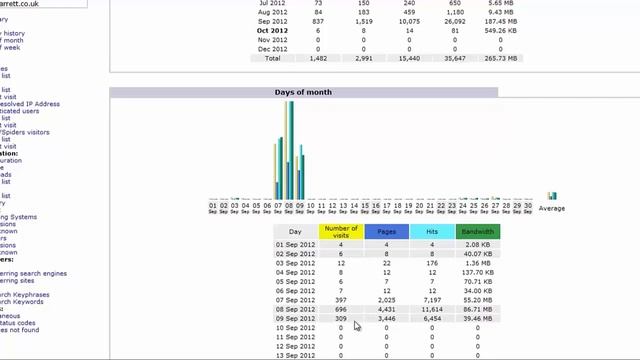Open the 'erring search engines' sidebar link
The height and width of the screenshot is (360, 640).
(x=33, y=273)
